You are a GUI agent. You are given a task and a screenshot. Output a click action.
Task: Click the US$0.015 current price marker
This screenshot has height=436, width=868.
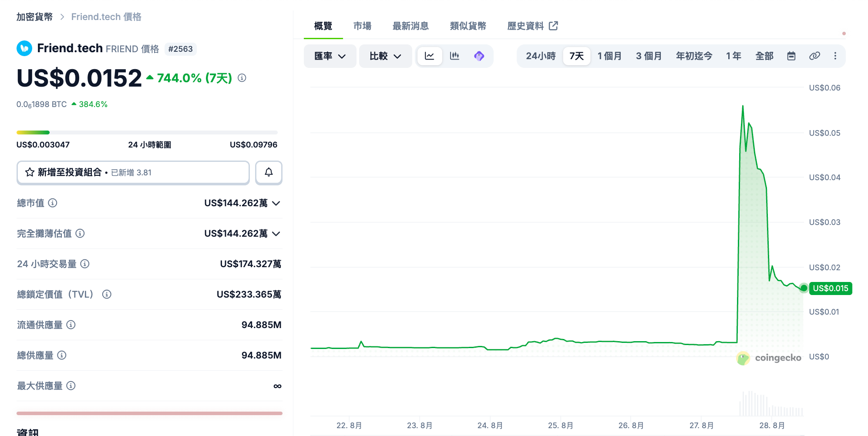[x=830, y=288]
